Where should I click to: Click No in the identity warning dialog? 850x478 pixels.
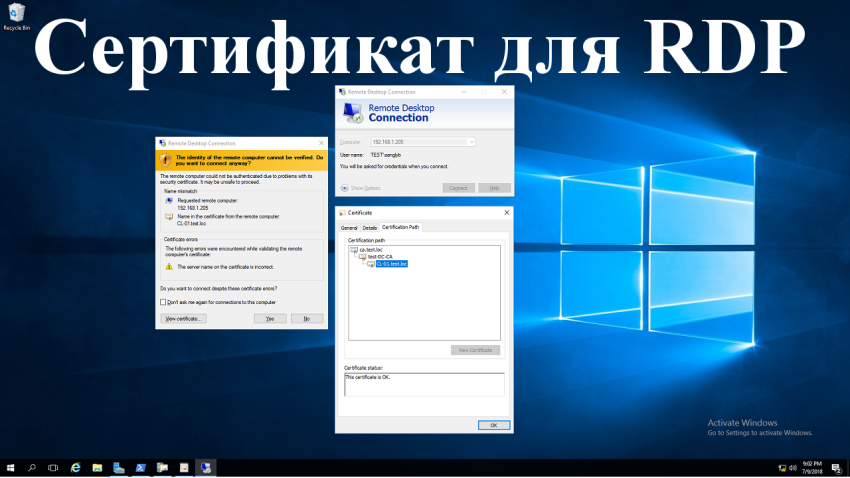tap(307, 319)
